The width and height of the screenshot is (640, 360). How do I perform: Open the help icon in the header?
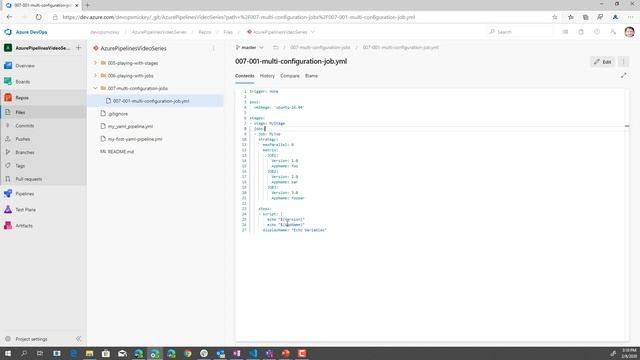point(597,32)
